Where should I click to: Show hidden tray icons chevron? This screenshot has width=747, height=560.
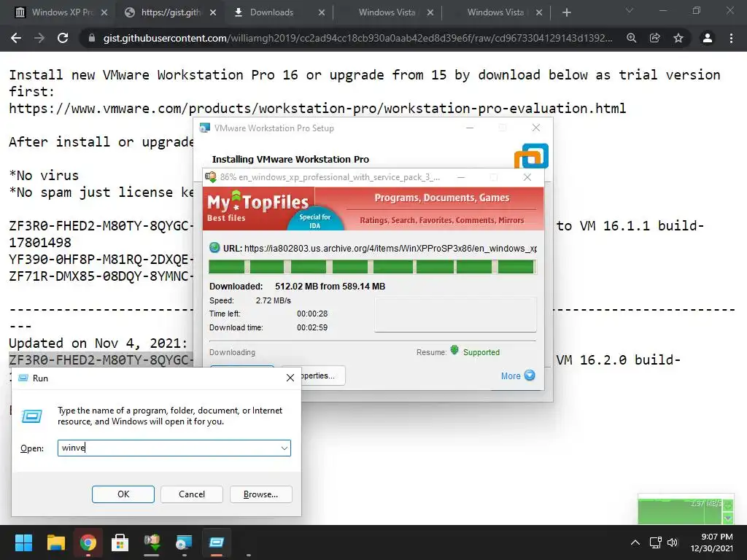(x=635, y=542)
